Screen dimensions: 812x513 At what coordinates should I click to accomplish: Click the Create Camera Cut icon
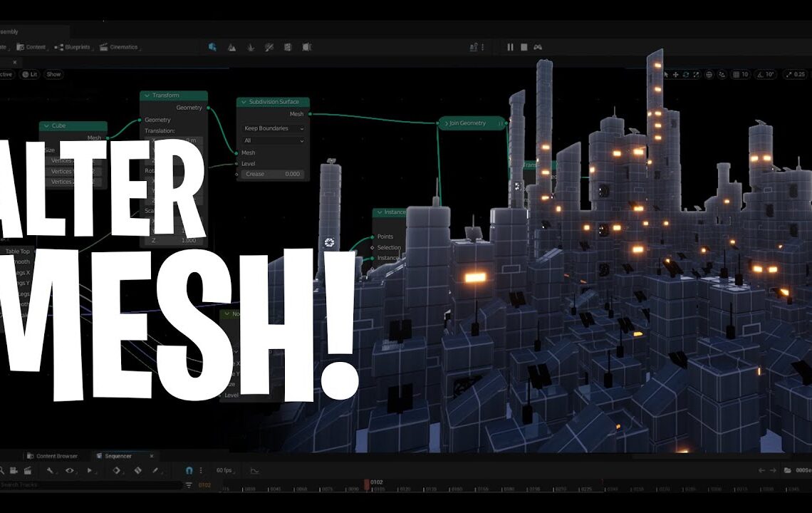(28, 470)
